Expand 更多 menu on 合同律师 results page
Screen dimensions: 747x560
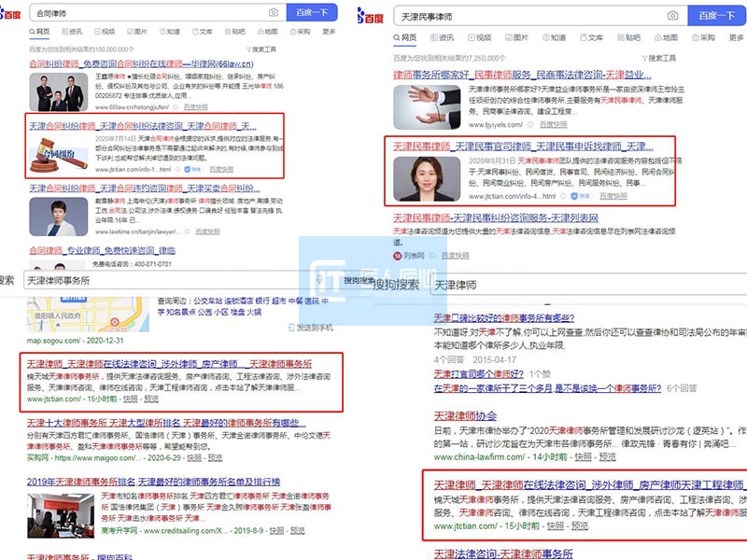(x=329, y=32)
